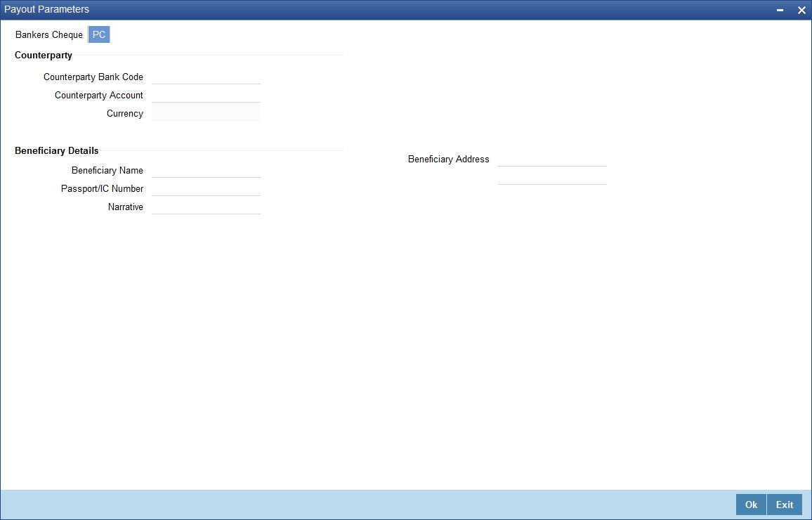Minimize the Payout Parameters window
This screenshot has height=520, width=812.
[x=780, y=10]
